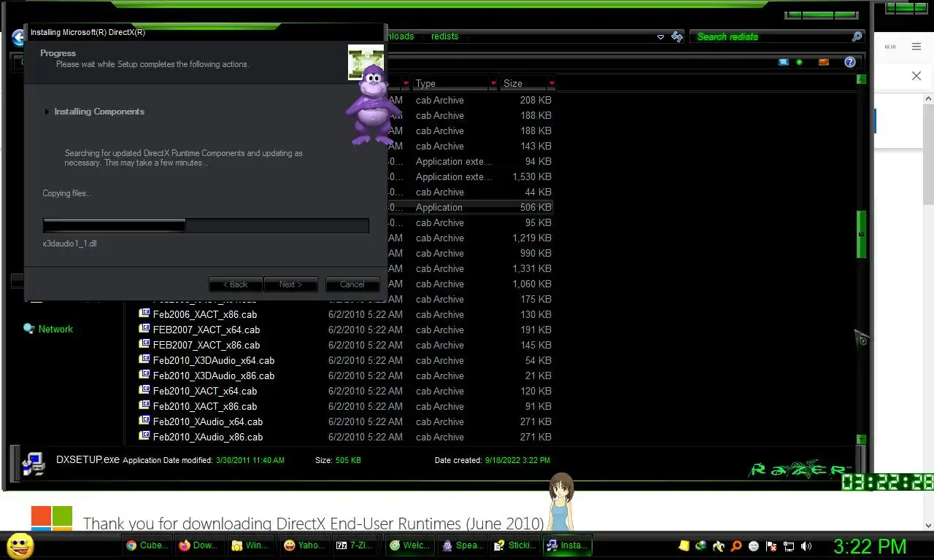Click the Cancel button in DirectX setup
Image resolution: width=934 pixels, height=560 pixels.
tap(352, 284)
